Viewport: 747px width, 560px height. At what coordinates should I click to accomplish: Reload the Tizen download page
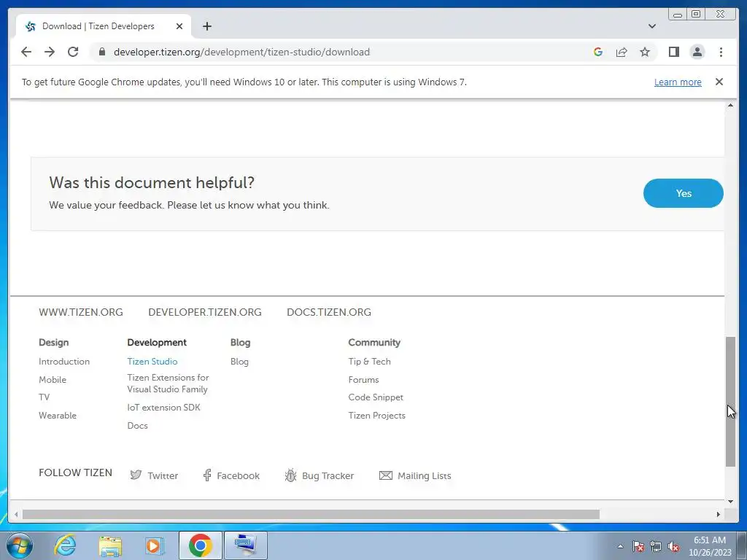[73, 52]
